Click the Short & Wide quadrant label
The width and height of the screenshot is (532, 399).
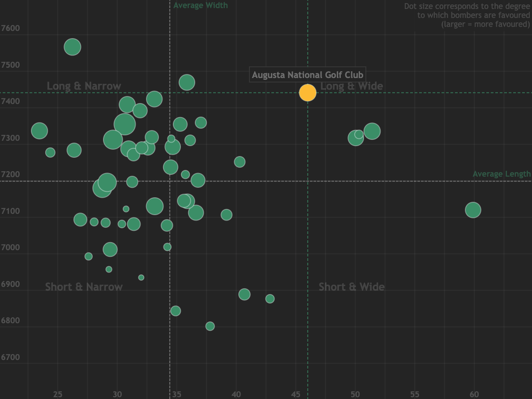(352, 286)
